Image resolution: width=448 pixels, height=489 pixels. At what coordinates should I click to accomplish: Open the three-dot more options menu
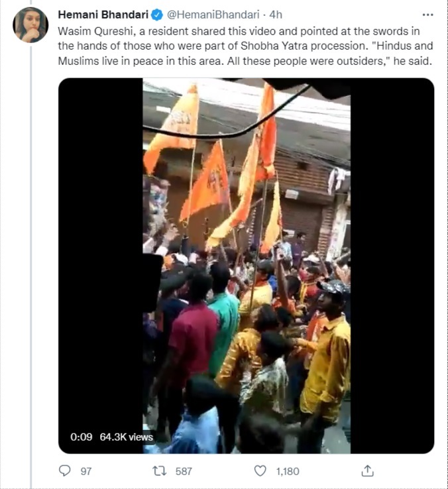point(427,15)
